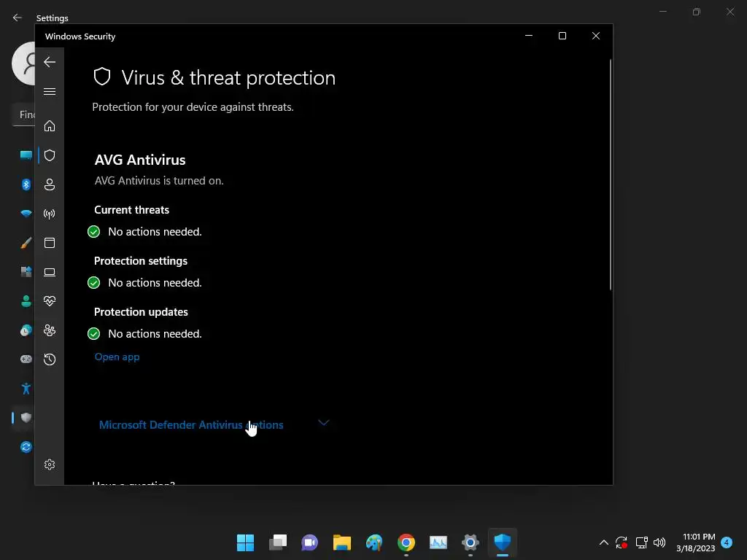Maximize the Windows Security window
This screenshot has height=560, width=747.
click(562, 36)
